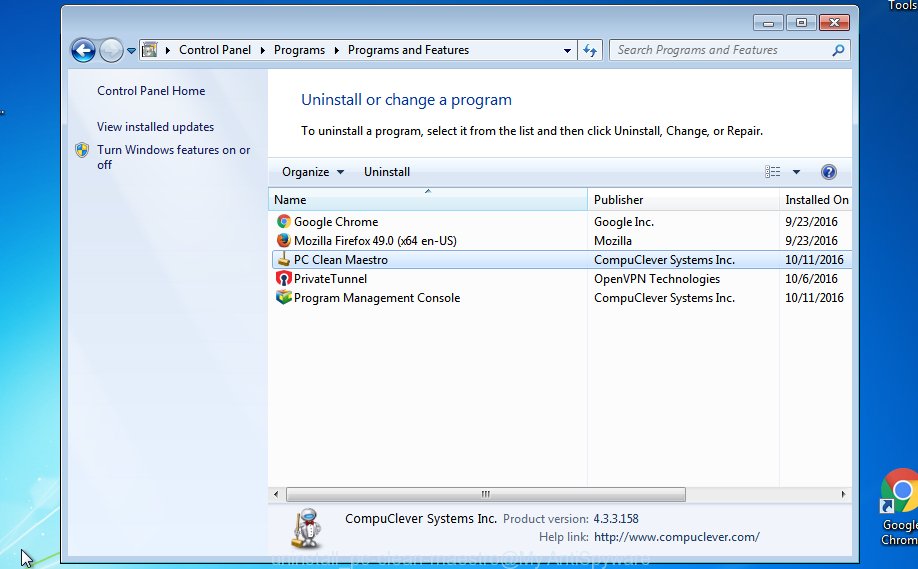The width and height of the screenshot is (918, 569).
Task: Click the PC Clean Maestro icon in list
Action: [x=283, y=259]
